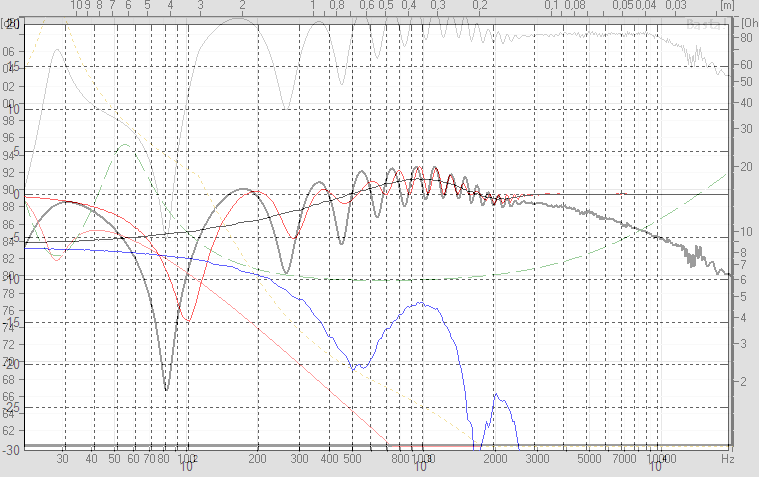Select the 96 label on left dB axis
Image resolution: width=759 pixels, height=477 pixels.
pyautogui.click(x=8, y=138)
